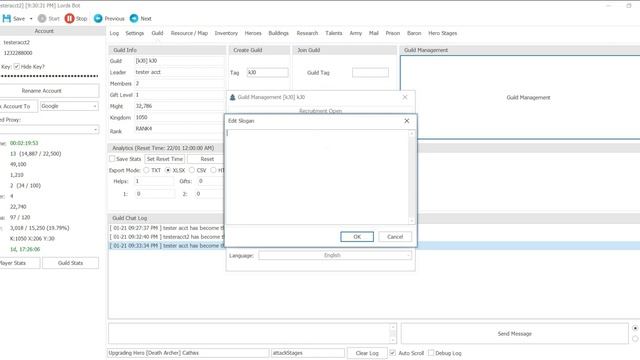
Task: Toggle the Hide Key checkbox
Action: coord(17,67)
